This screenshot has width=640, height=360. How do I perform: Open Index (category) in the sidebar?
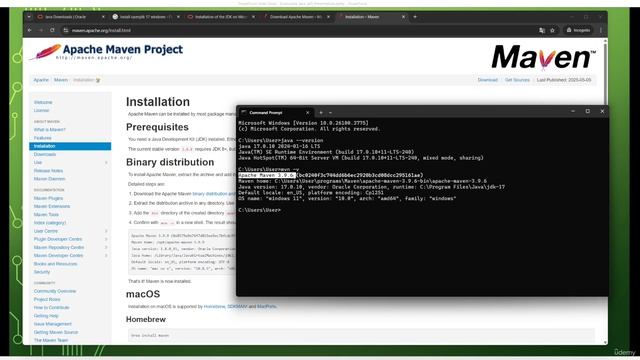50,223
